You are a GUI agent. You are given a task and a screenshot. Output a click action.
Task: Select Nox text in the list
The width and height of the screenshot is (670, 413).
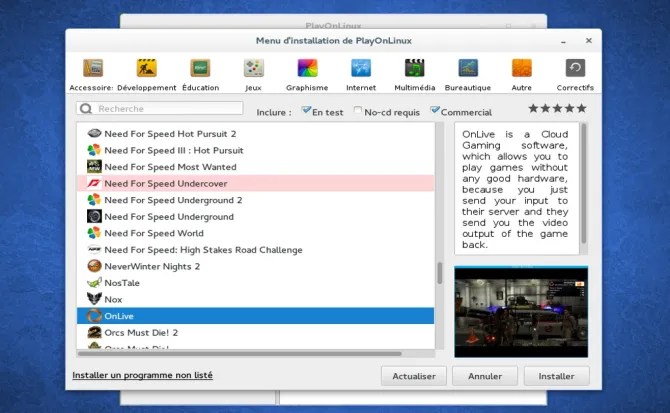click(113, 299)
